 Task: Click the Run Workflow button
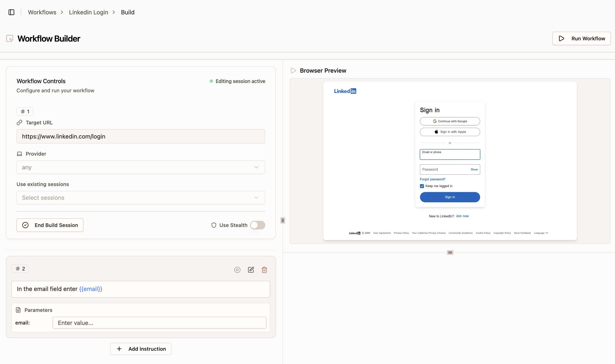pyautogui.click(x=581, y=38)
